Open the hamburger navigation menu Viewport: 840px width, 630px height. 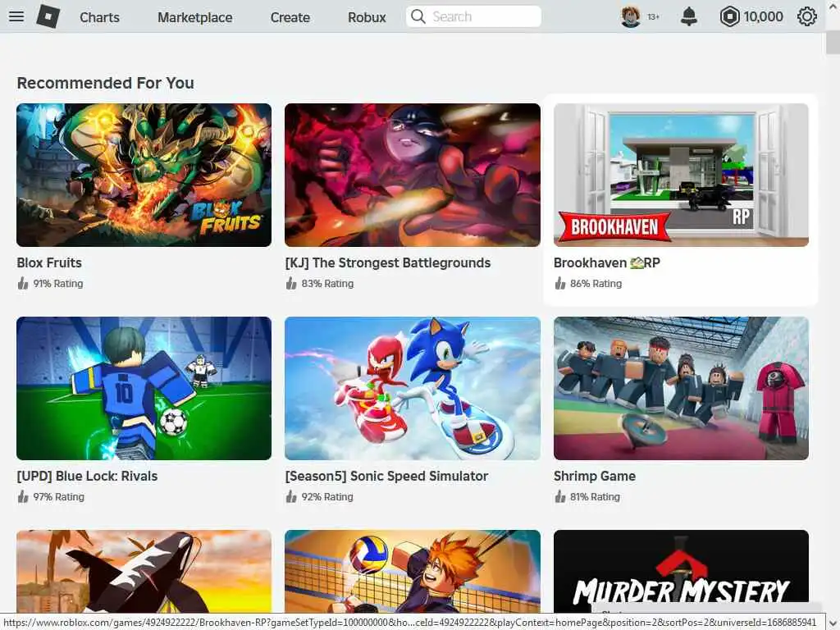coord(16,16)
